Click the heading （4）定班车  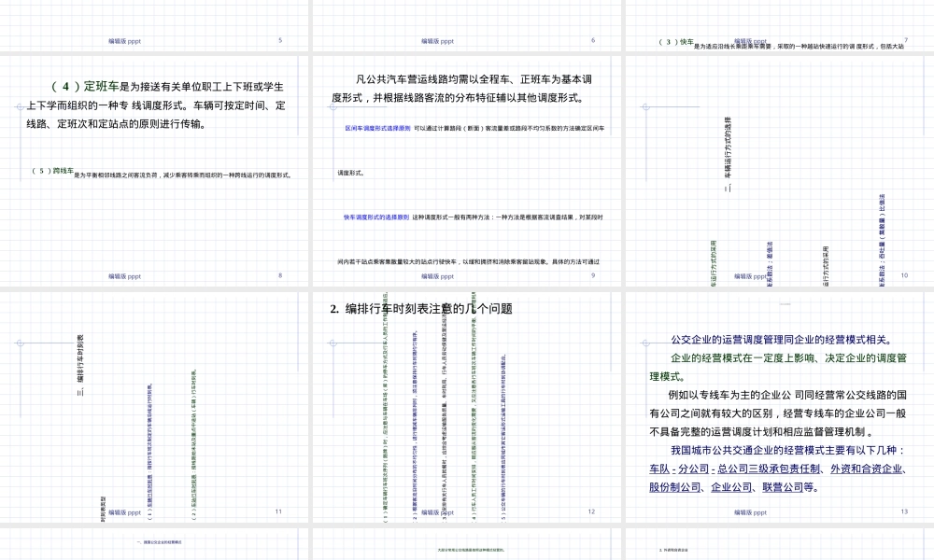(x=85, y=86)
